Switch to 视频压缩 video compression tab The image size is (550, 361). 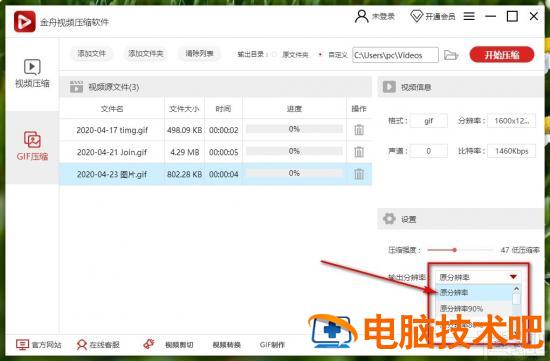pos(32,73)
